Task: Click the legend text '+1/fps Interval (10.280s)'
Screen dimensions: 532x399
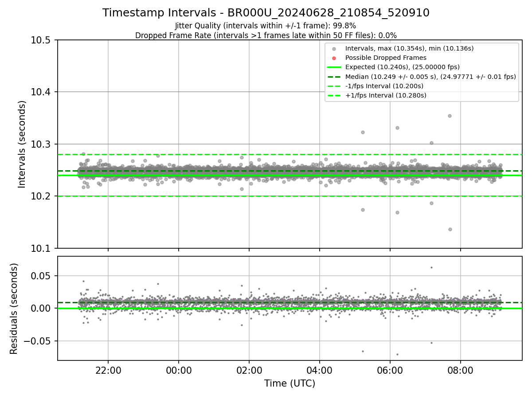Action: click(386, 95)
